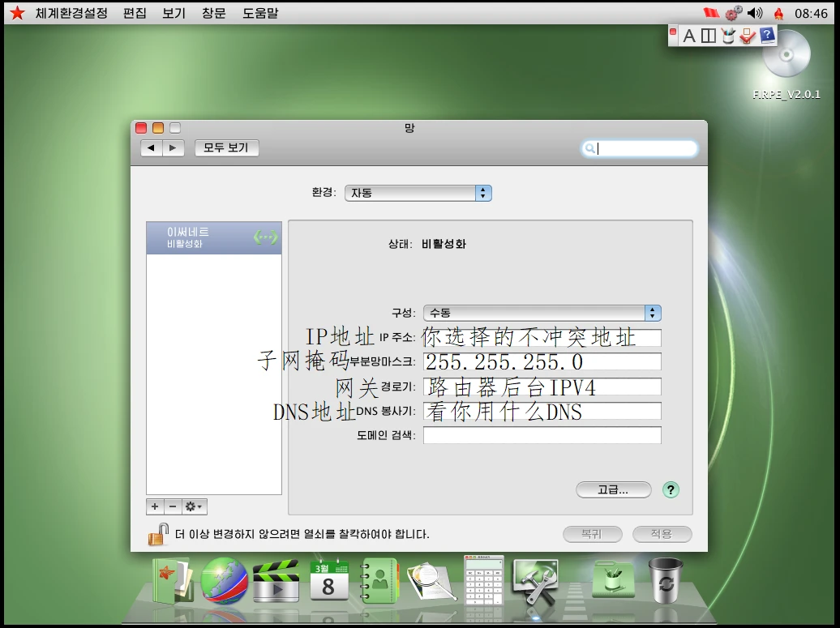Open the trash bin in the dock
840x628 pixels.
[665, 580]
